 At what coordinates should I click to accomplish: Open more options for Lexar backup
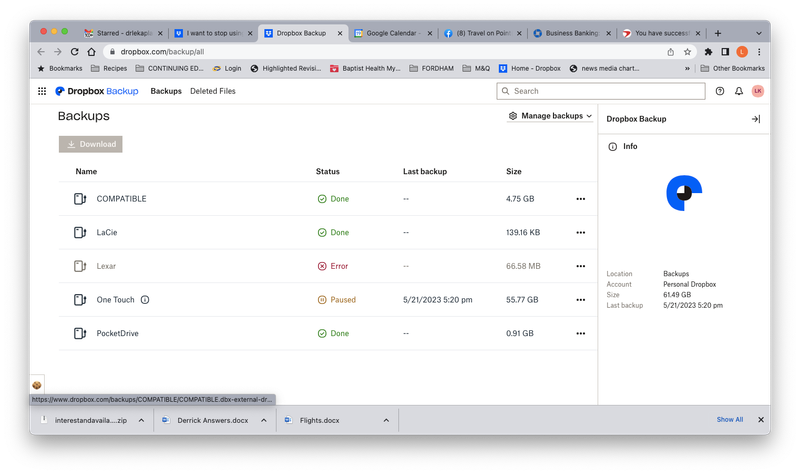point(581,266)
